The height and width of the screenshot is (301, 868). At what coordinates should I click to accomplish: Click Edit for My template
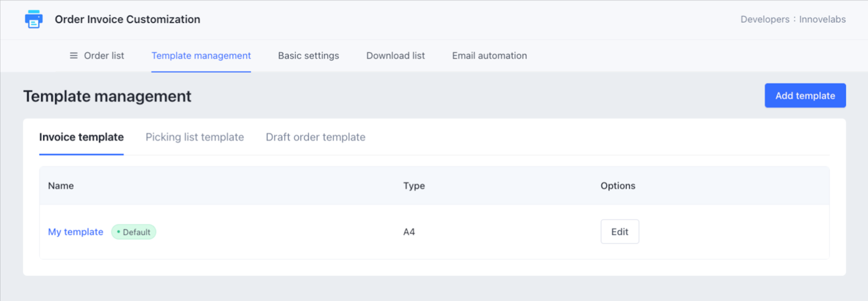pyautogui.click(x=620, y=232)
